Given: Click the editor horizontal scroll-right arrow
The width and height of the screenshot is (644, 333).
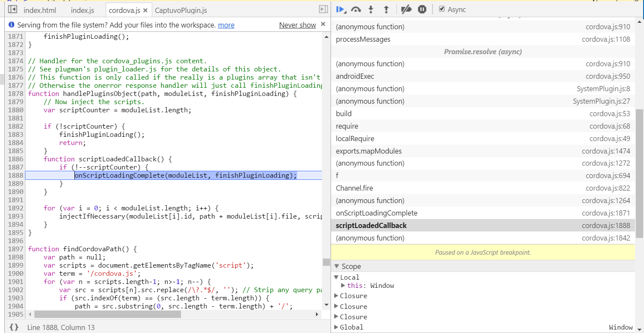Looking at the screenshot, I should coord(318,314).
